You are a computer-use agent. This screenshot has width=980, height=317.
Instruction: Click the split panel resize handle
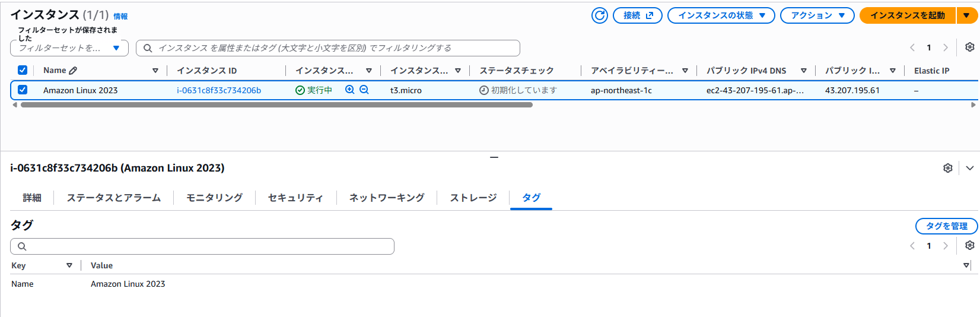[x=494, y=157]
